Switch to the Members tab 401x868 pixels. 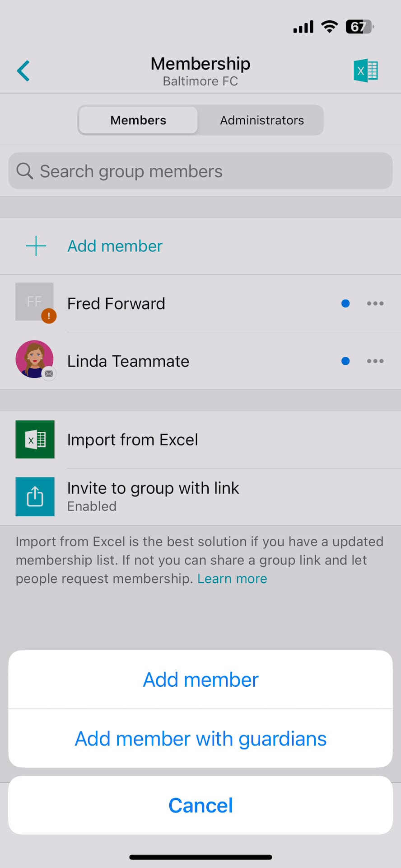click(x=138, y=120)
